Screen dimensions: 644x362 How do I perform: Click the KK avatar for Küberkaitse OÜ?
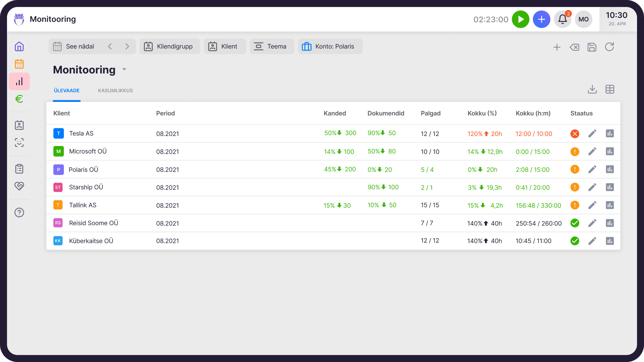click(58, 241)
